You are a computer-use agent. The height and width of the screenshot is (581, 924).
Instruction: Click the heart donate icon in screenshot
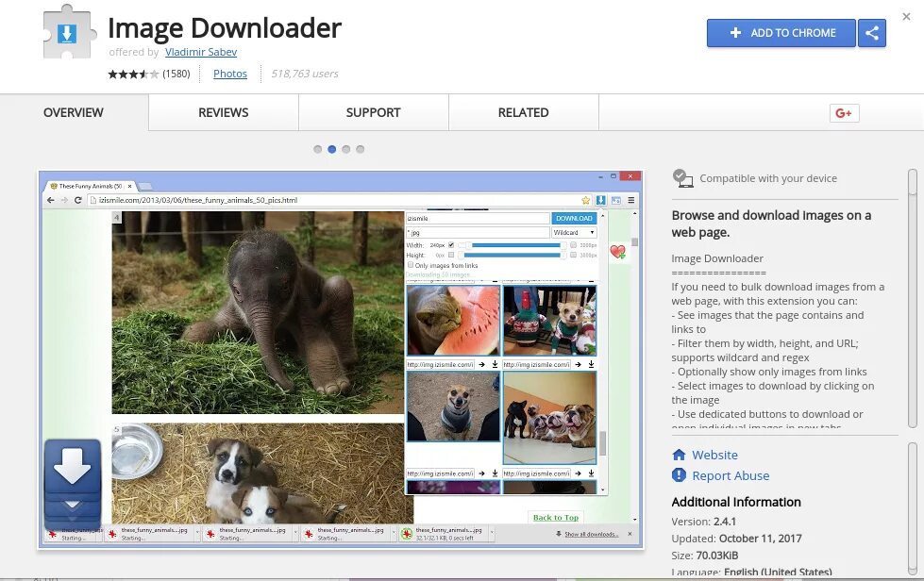(617, 252)
